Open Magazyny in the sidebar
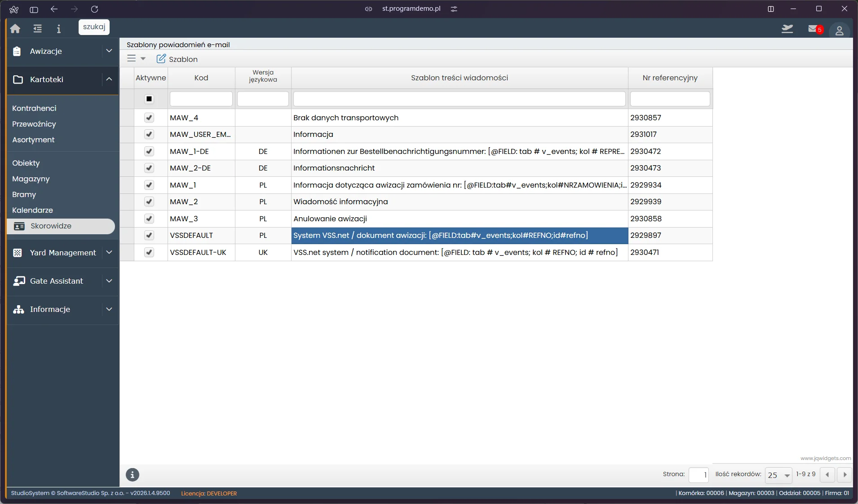858x504 pixels. click(31, 179)
